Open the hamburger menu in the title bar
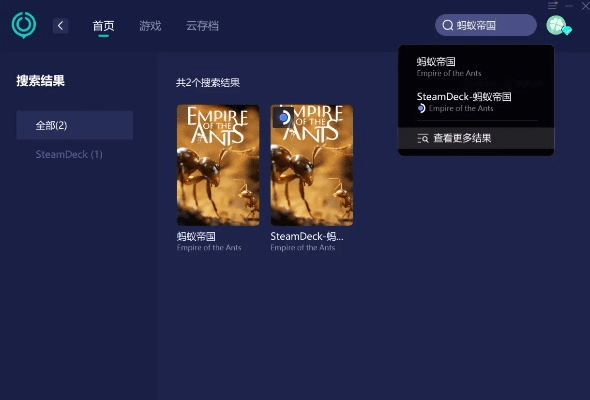 pos(552,6)
